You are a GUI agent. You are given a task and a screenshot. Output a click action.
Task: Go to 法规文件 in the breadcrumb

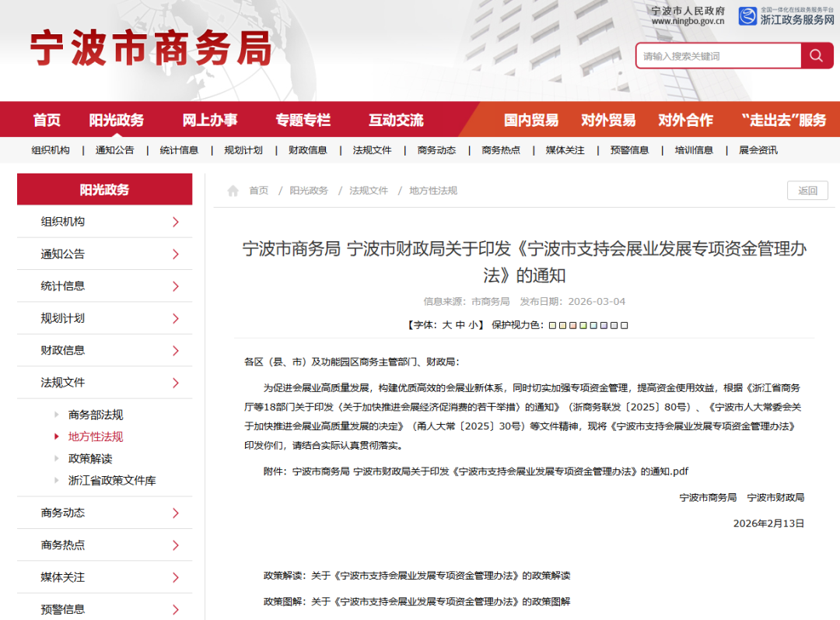click(x=369, y=191)
